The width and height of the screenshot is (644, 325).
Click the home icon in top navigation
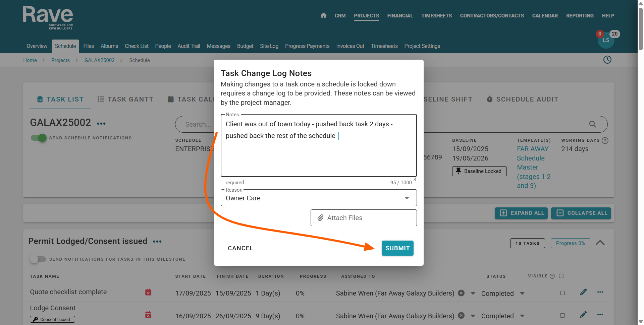[323, 15]
